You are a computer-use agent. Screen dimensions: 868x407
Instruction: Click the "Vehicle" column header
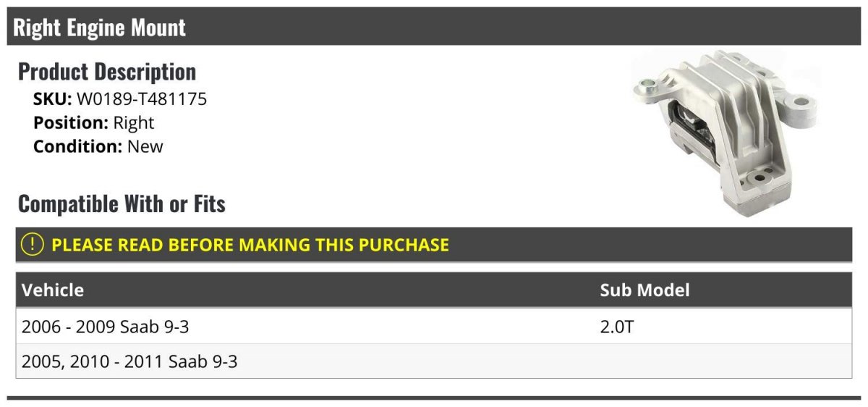click(53, 290)
